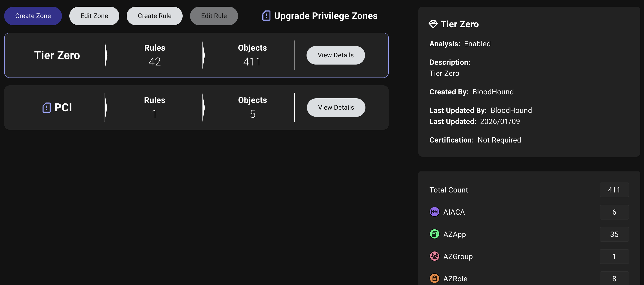Select Edit Rule
The height and width of the screenshot is (285, 644).
click(214, 15)
